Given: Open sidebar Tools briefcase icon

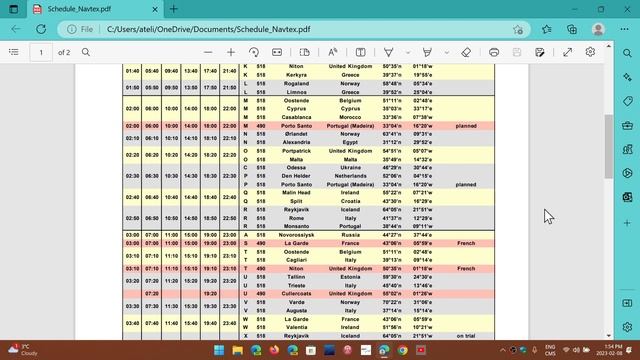Looking at the screenshot, I should click(x=627, y=125).
